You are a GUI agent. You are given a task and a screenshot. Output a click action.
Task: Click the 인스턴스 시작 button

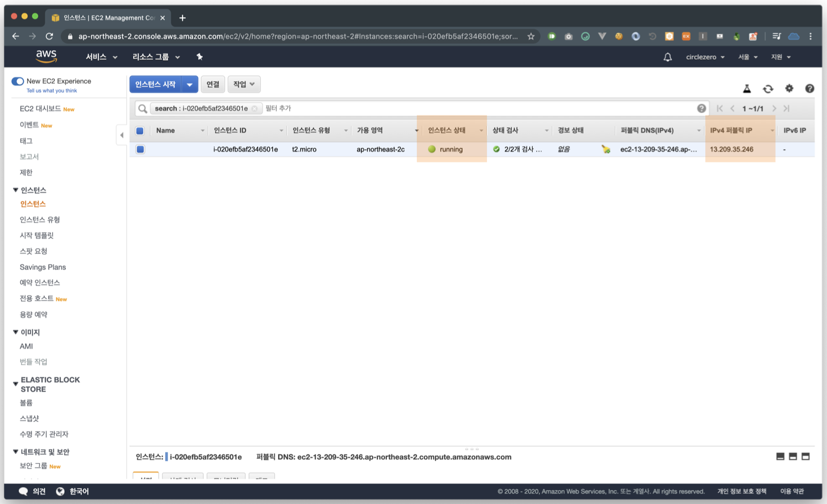click(x=155, y=85)
